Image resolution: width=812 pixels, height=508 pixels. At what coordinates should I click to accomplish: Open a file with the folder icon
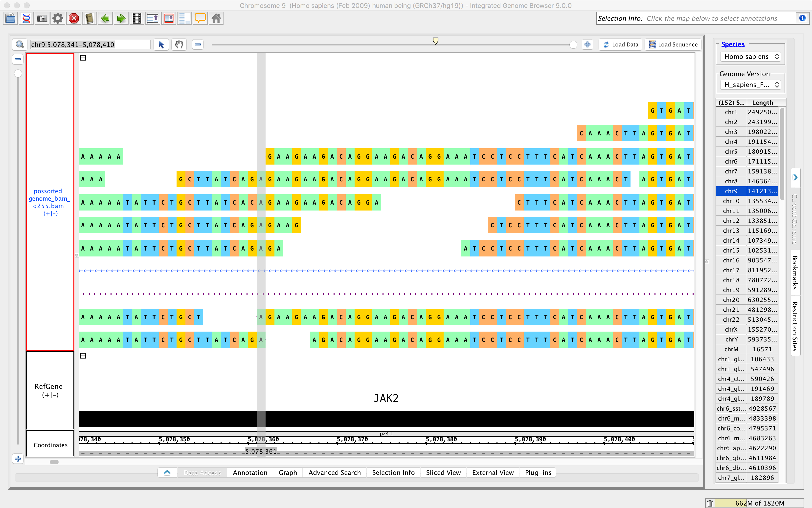point(10,18)
